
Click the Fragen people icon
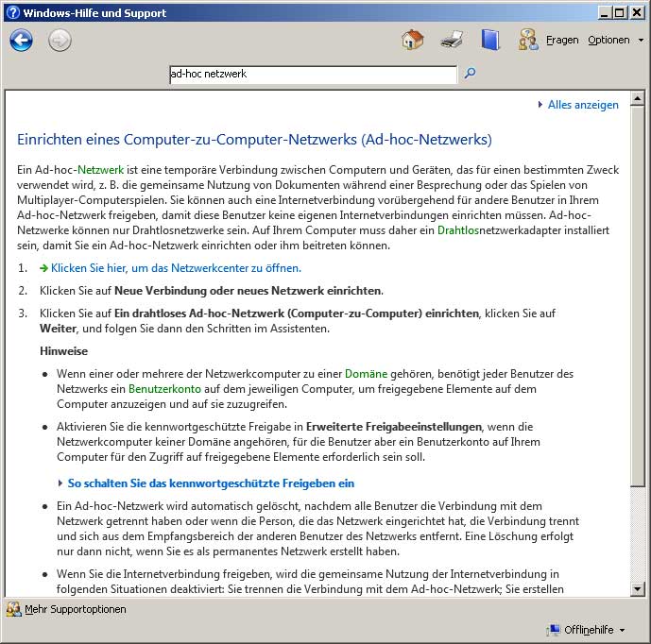(x=528, y=40)
